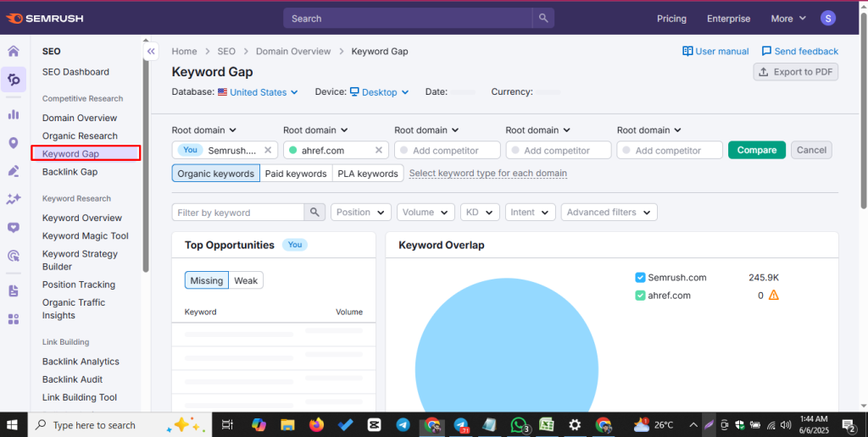Viewport: 868px width, 437px height.
Task: Uncheck the Semrush.com overlap checkbox
Action: point(640,278)
